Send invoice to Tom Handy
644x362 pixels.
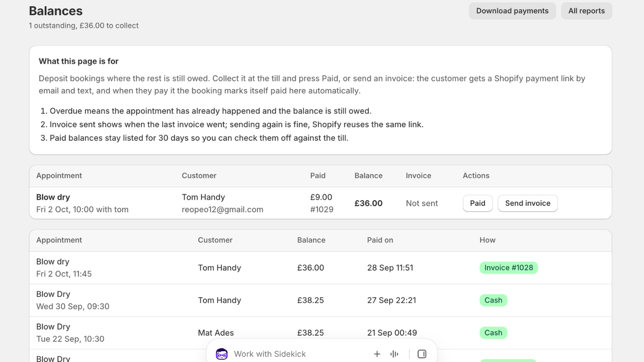(x=528, y=203)
